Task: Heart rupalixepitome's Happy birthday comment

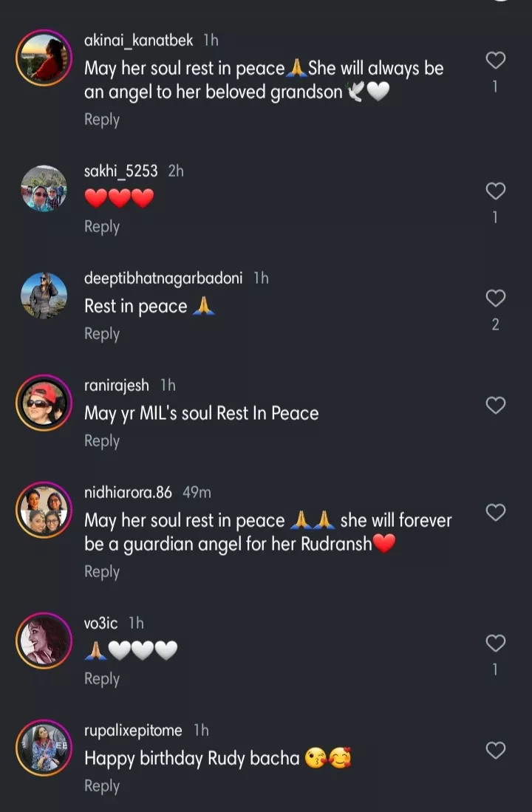Action: click(x=495, y=751)
